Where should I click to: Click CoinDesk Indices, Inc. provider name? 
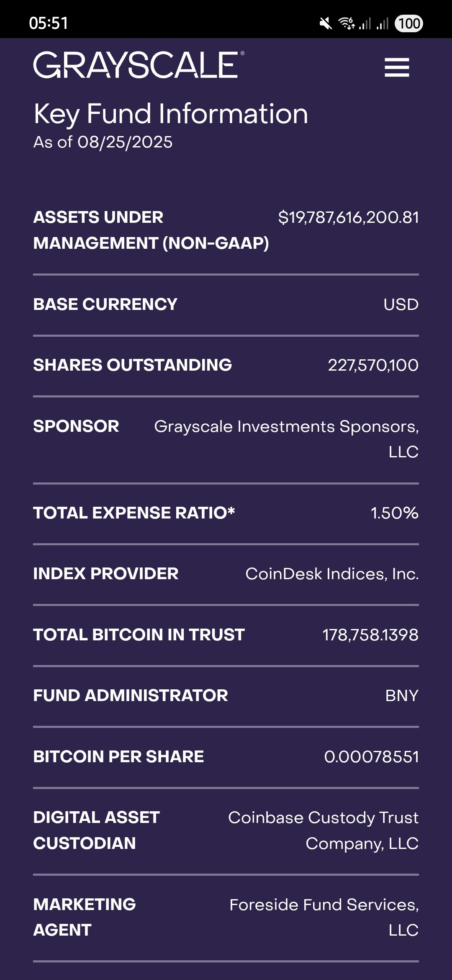332,574
